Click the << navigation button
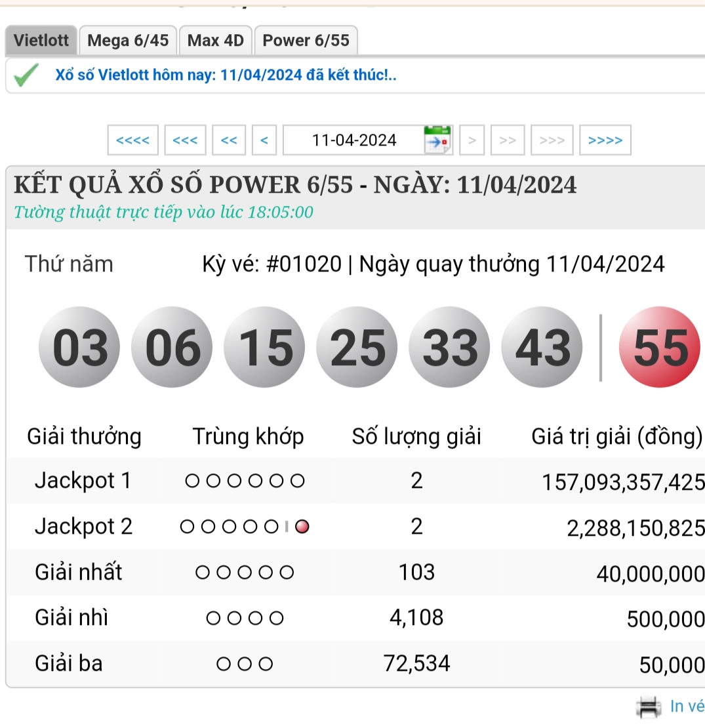The width and height of the screenshot is (705, 728). point(229,140)
